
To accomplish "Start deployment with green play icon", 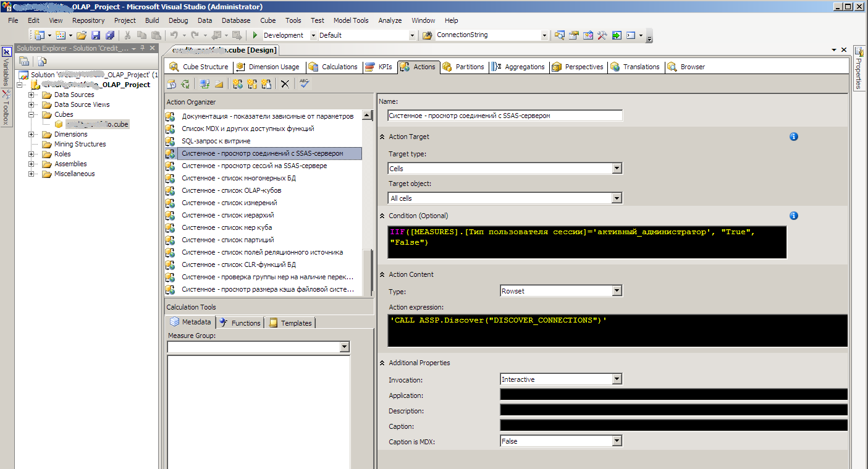I will 255,36.
